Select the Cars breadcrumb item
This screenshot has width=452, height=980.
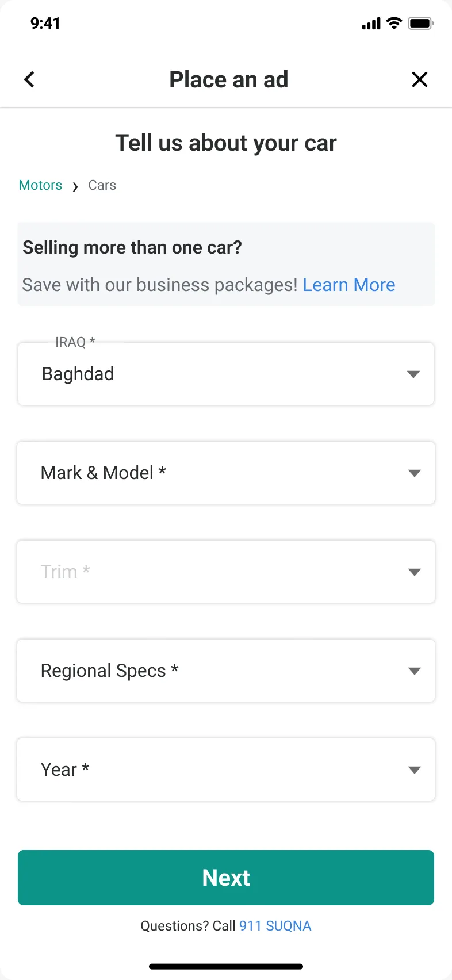click(102, 185)
